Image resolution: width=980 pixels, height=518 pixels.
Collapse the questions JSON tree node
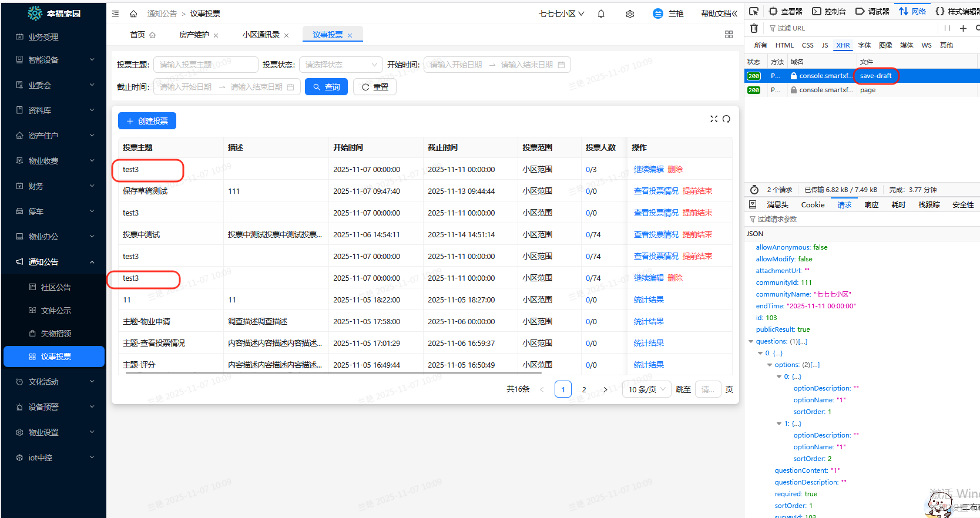click(x=751, y=341)
